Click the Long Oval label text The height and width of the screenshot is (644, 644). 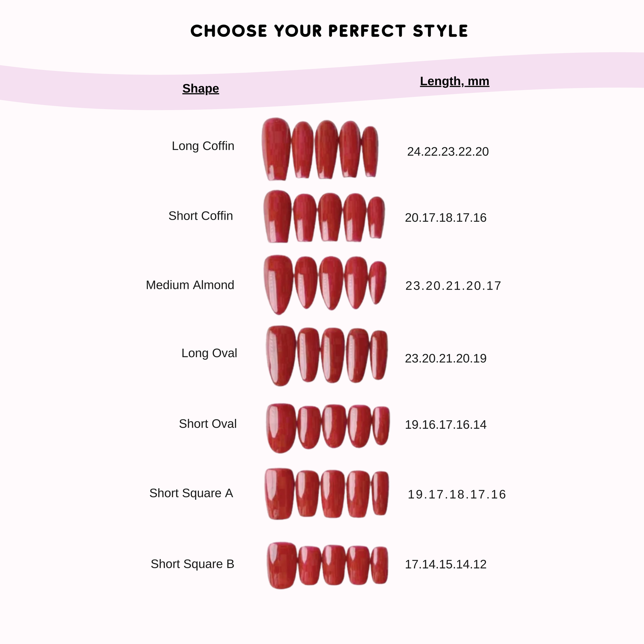(x=209, y=353)
